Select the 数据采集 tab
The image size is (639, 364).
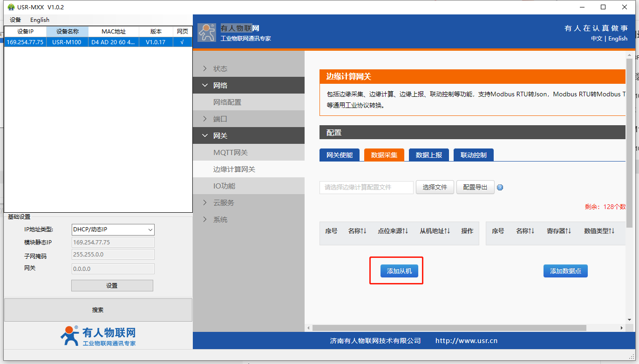tap(384, 155)
